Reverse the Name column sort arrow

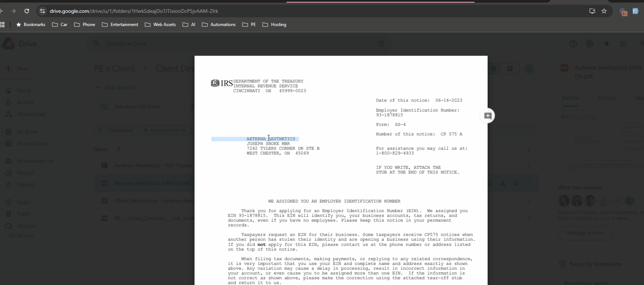coord(119,149)
